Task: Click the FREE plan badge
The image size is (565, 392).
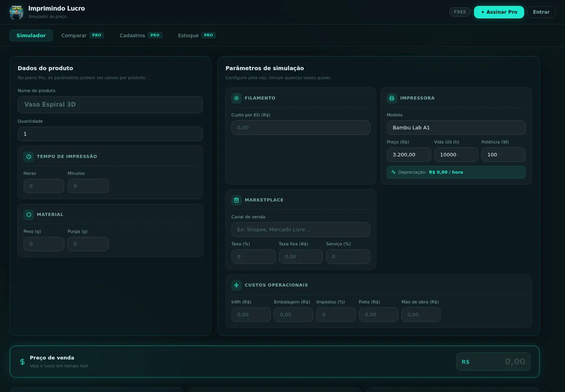Action: click(460, 12)
